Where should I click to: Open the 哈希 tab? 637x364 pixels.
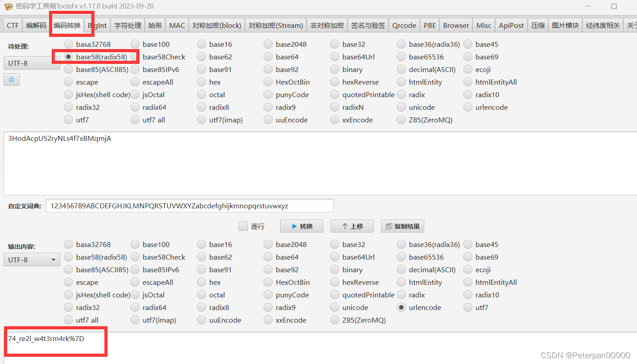coord(155,25)
